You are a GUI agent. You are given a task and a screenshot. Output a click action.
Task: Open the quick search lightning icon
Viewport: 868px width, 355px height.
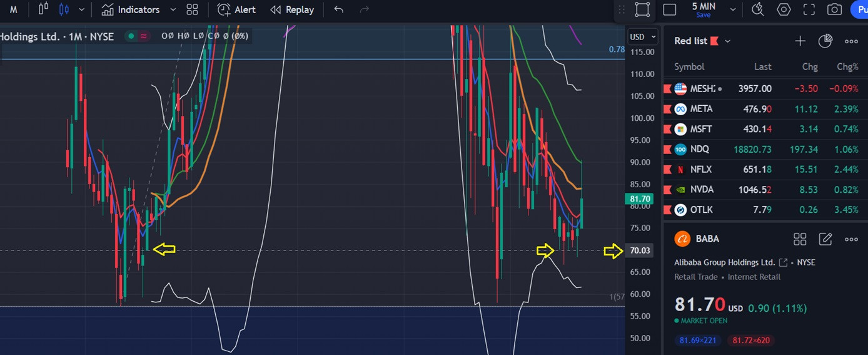coord(757,9)
